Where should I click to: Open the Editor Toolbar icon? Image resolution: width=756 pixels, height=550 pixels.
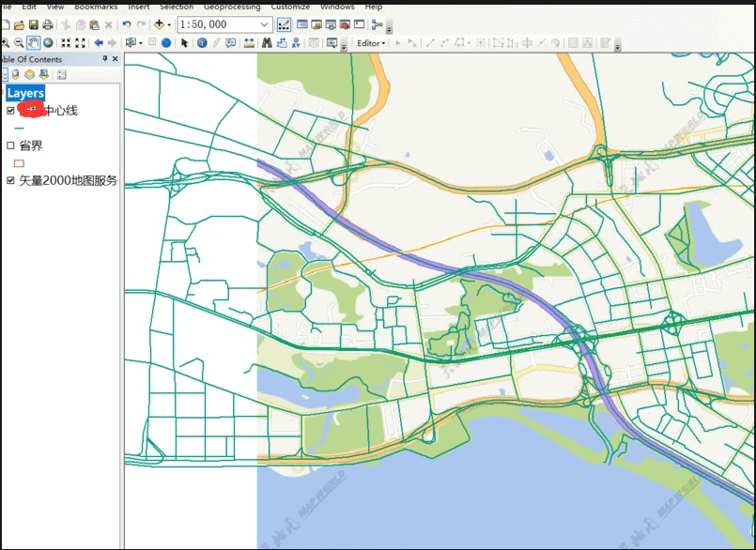(x=284, y=24)
